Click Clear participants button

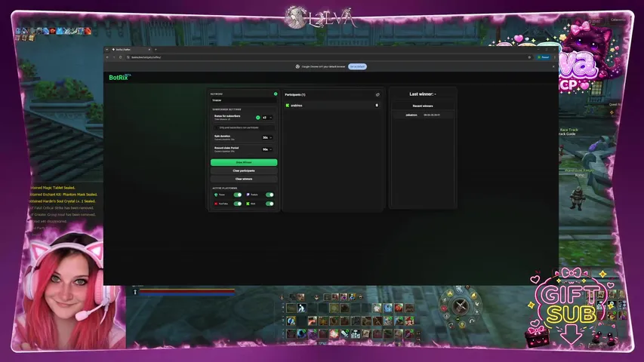[244, 170]
